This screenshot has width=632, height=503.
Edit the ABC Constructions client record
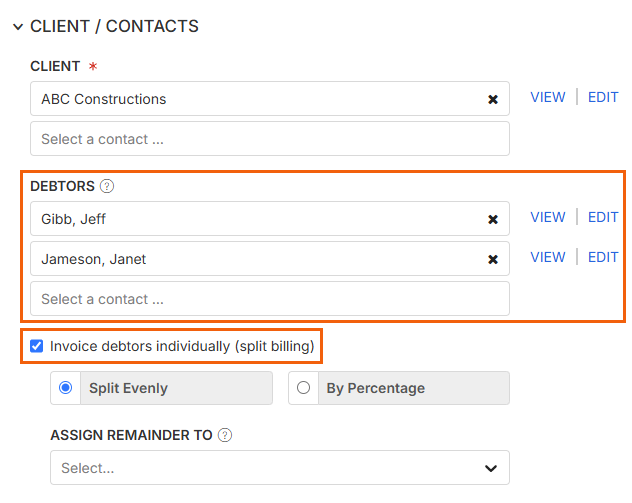pos(603,97)
